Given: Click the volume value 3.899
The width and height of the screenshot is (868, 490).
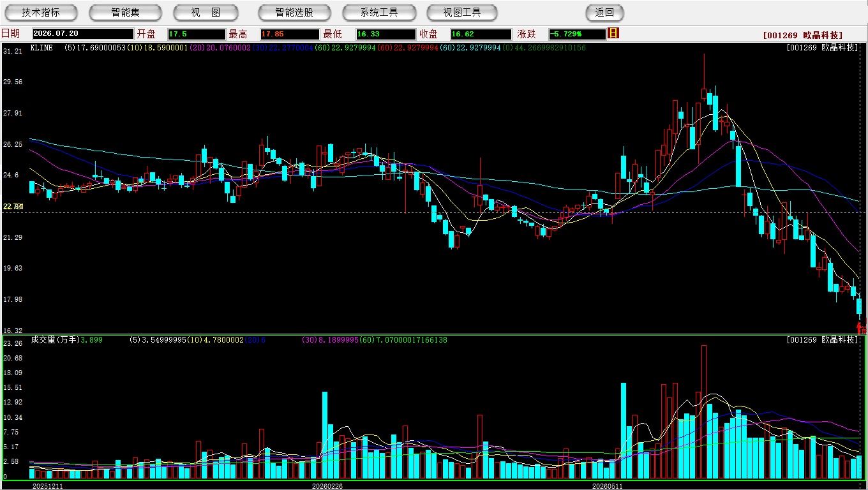Looking at the screenshot, I should click(x=91, y=340).
